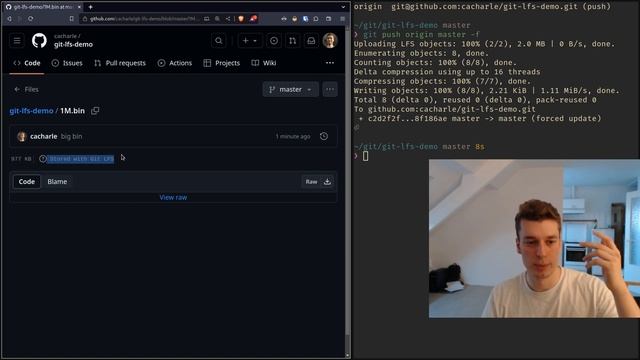Go back in the browser
This screenshot has height=360, width=640.
9,19
